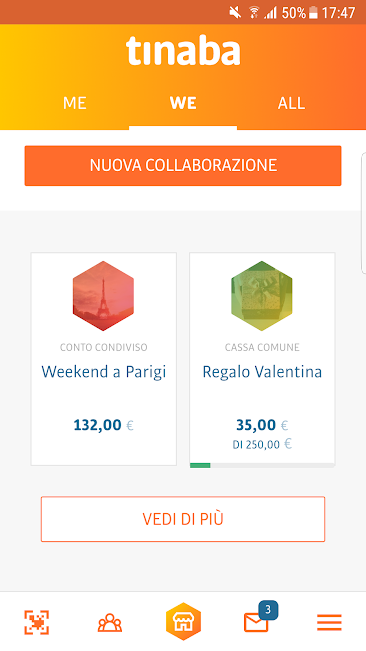Tap the 35,00 € collected amount
Screen dimensions: 366x651
point(262,425)
